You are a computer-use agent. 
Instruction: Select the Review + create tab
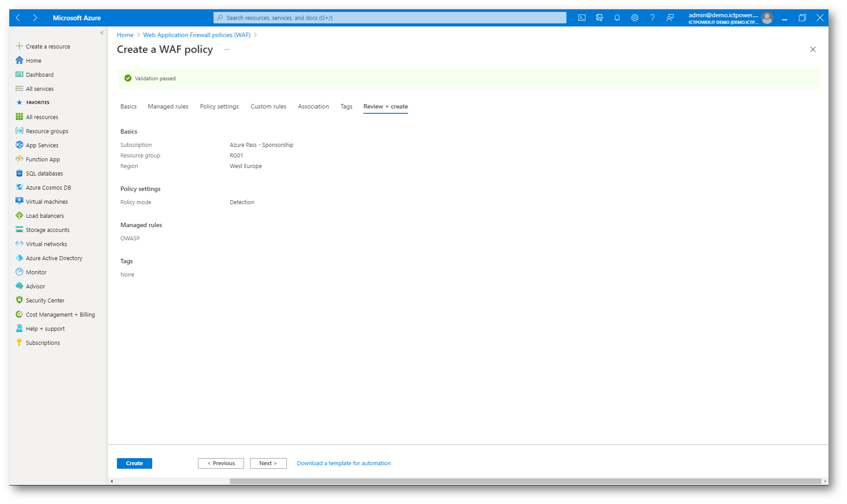click(385, 106)
